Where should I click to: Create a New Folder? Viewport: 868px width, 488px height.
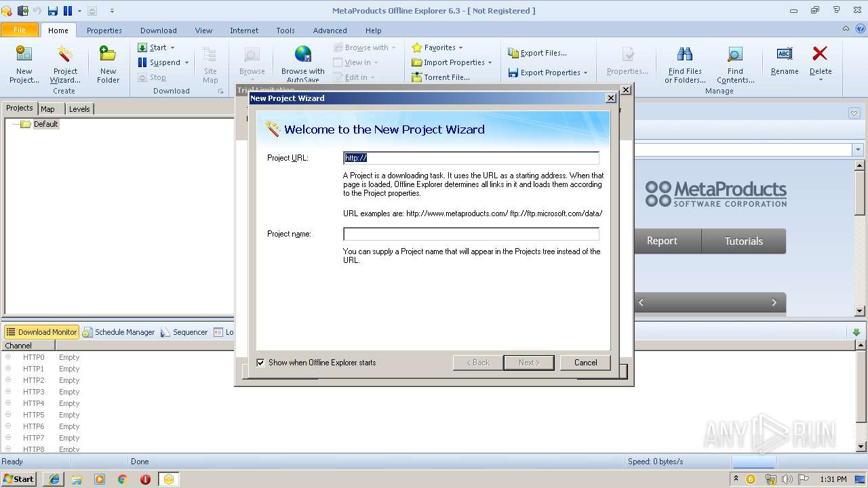108,64
